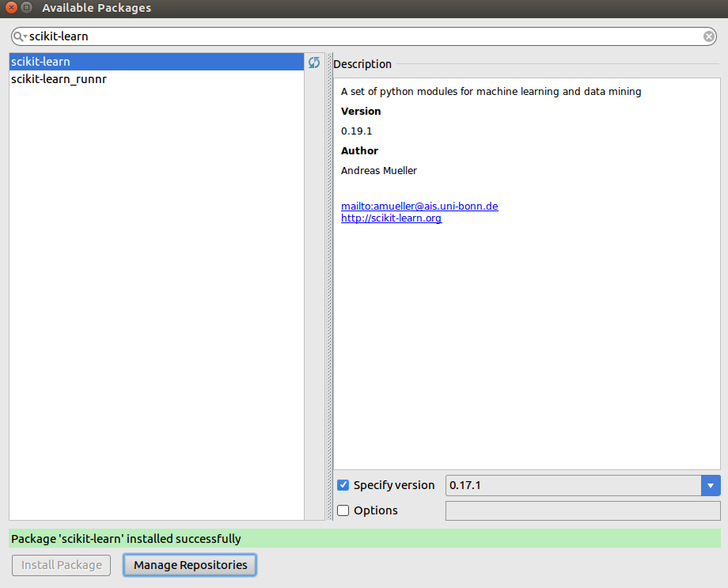The image size is (728, 588).
Task: Open the http://scikit-learn.org link
Action: (392, 218)
